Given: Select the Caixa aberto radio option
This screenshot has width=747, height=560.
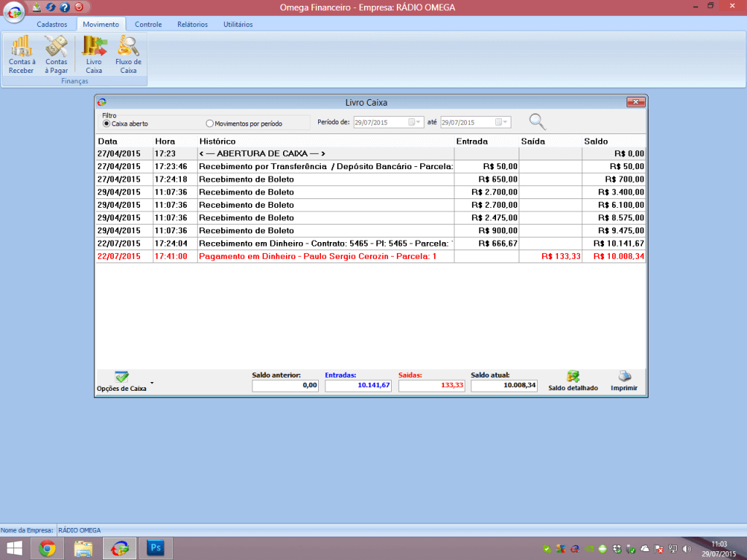Looking at the screenshot, I should pyautogui.click(x=107, y=124).
